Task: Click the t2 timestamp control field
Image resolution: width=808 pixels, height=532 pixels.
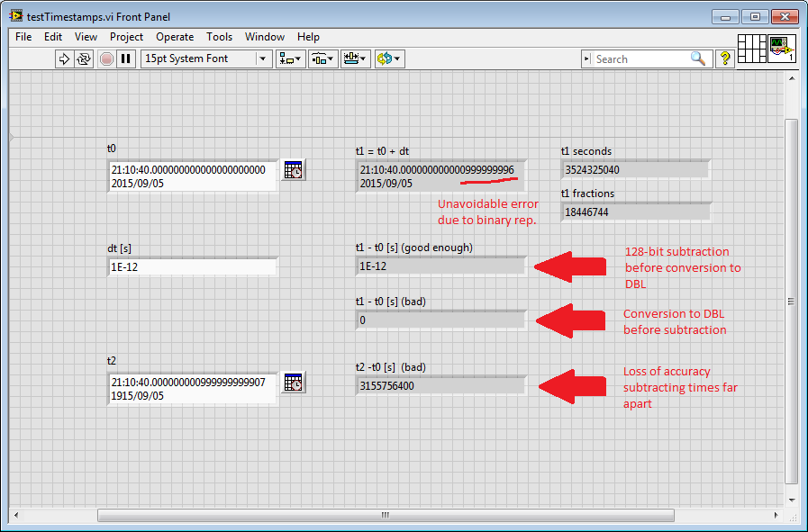Action: tap(193, 389)
